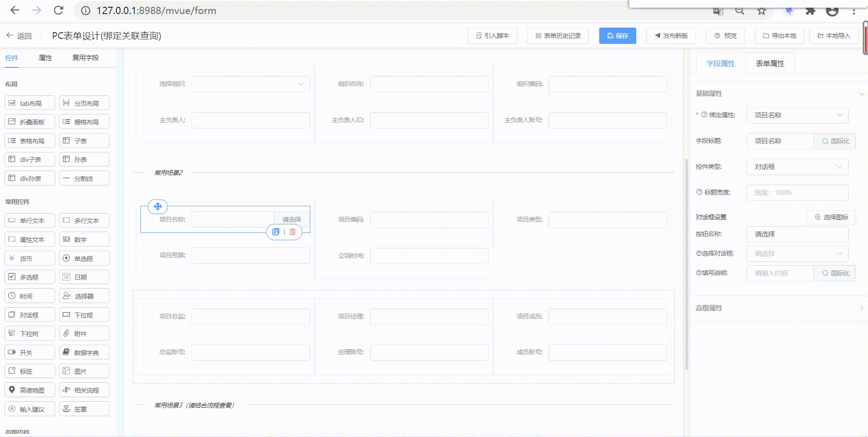
Task: Click the 预览 preview button
Action: [725, 36]
